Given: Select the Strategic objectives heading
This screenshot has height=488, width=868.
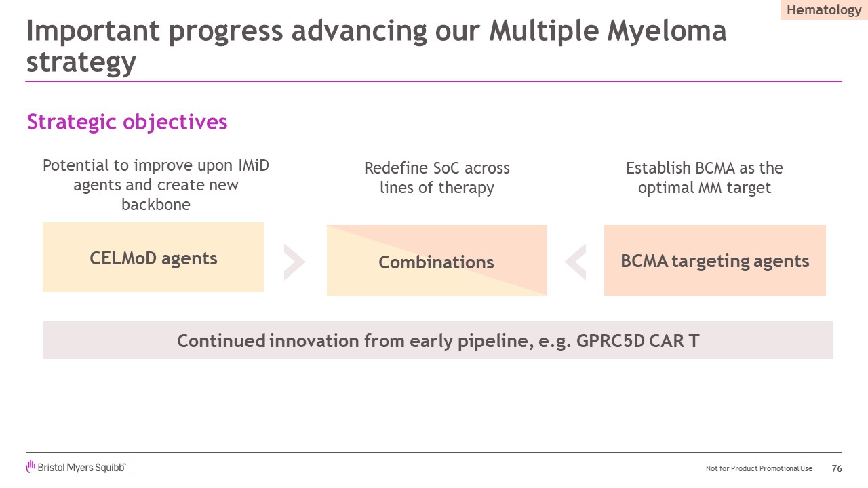Looking at the screenshot, I should [127, 122].
